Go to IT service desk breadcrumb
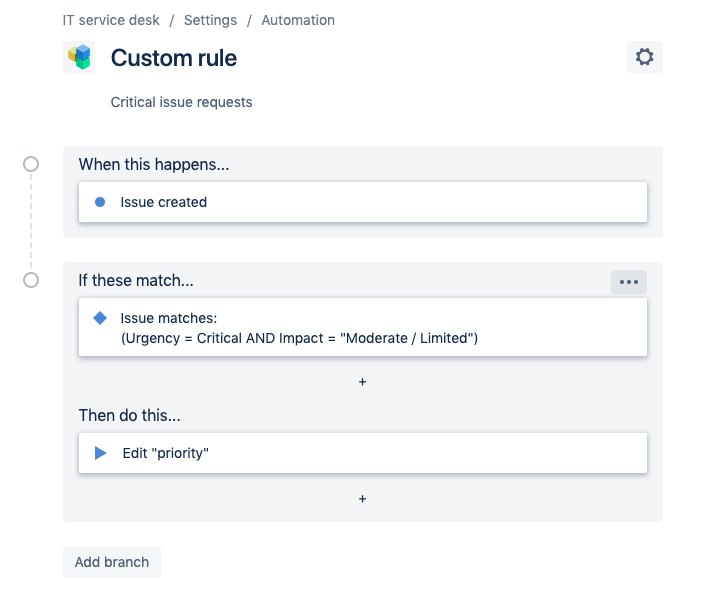705x589 pixels. 111,20
